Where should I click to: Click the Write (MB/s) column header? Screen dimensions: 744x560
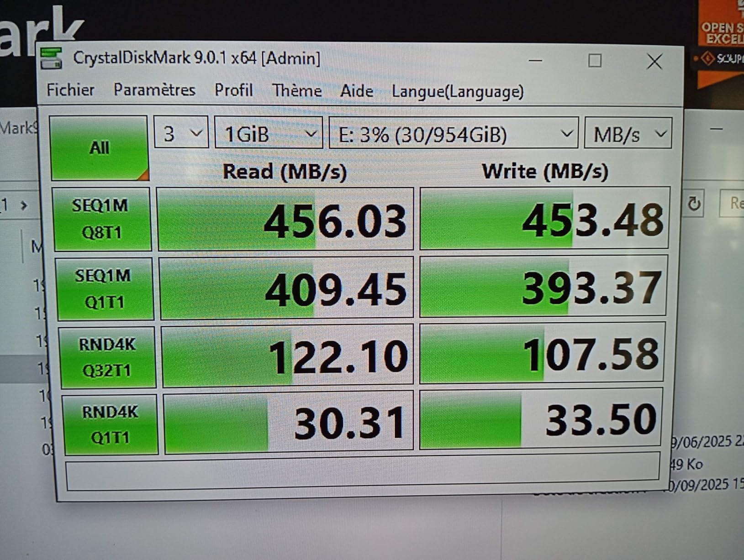click(545, 171)
